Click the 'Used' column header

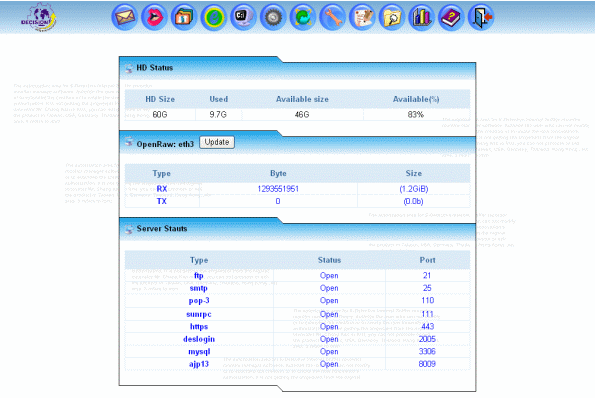pos(219,99)
